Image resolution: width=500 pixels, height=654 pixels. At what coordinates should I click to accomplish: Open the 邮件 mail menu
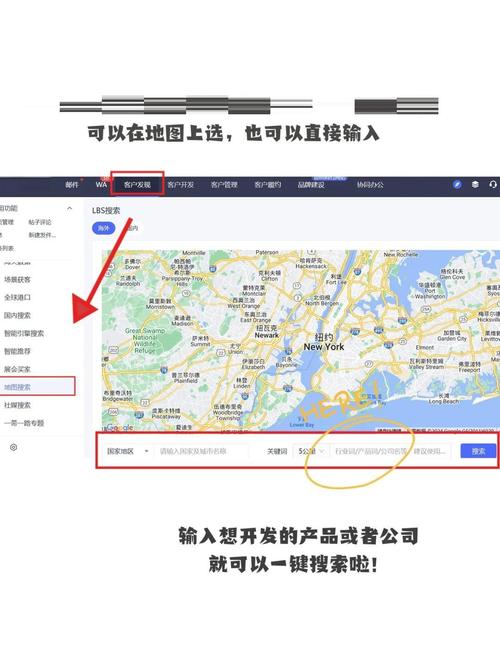72,184
